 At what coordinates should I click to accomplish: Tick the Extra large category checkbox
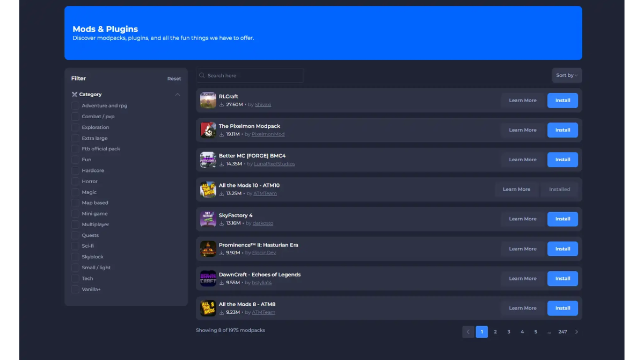coord(75,138)
